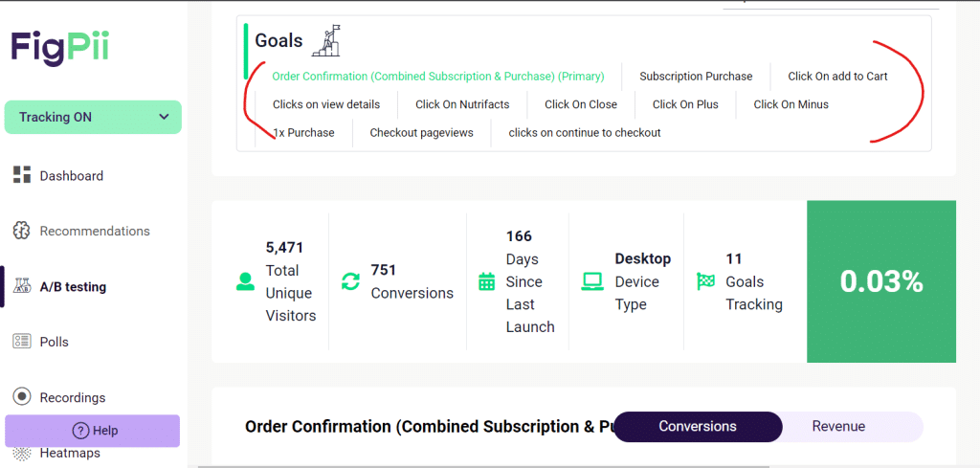Viewport: 980px width, 468px height.
Task: Select the Click On add to Cart goal
Action: coord(837,77)
